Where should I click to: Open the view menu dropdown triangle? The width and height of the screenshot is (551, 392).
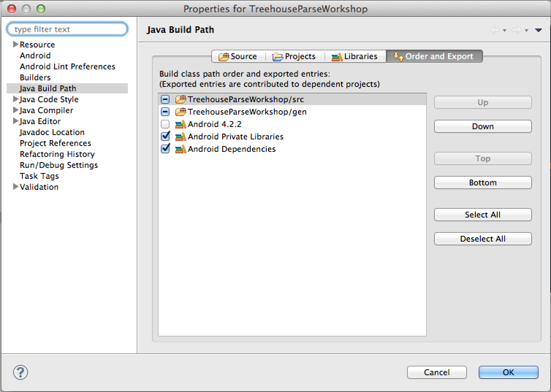538,30
